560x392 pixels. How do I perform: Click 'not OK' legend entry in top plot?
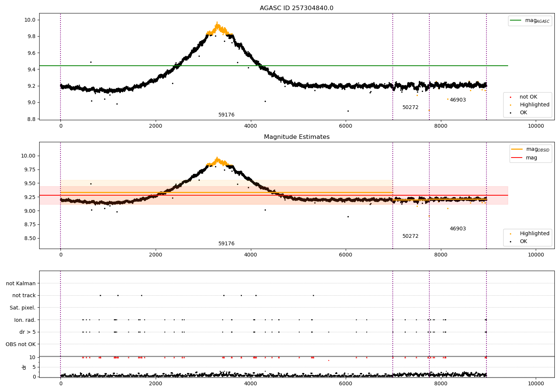(x=528, y=97)
